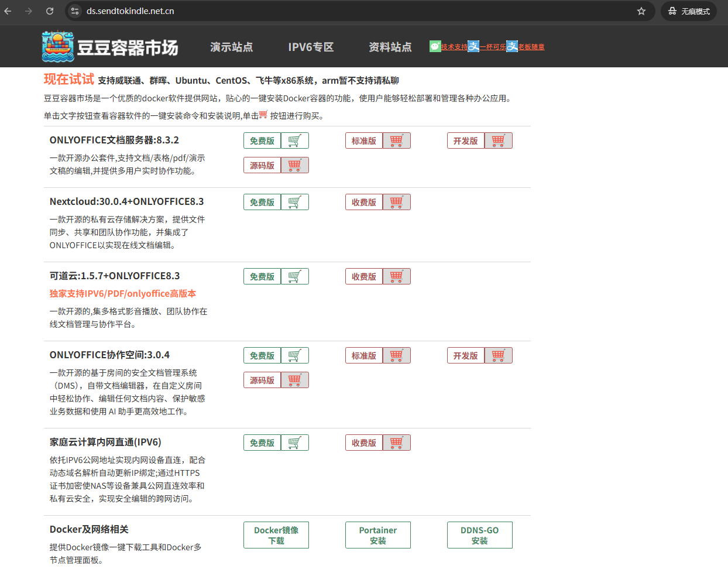This screenshot has height=576, width=728.
Task: Click 源码版 for ONLYOFFICE协作空间
Action: [262, 380]
